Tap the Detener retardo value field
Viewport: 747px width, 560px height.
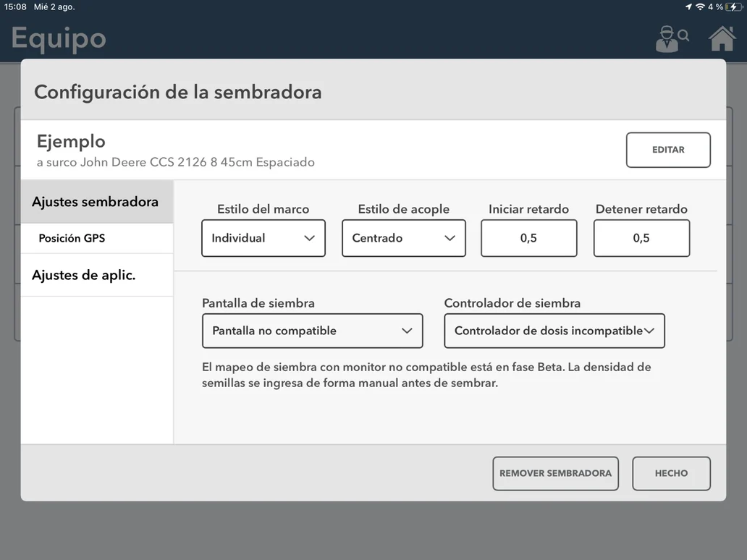click(x=641, y=238)
